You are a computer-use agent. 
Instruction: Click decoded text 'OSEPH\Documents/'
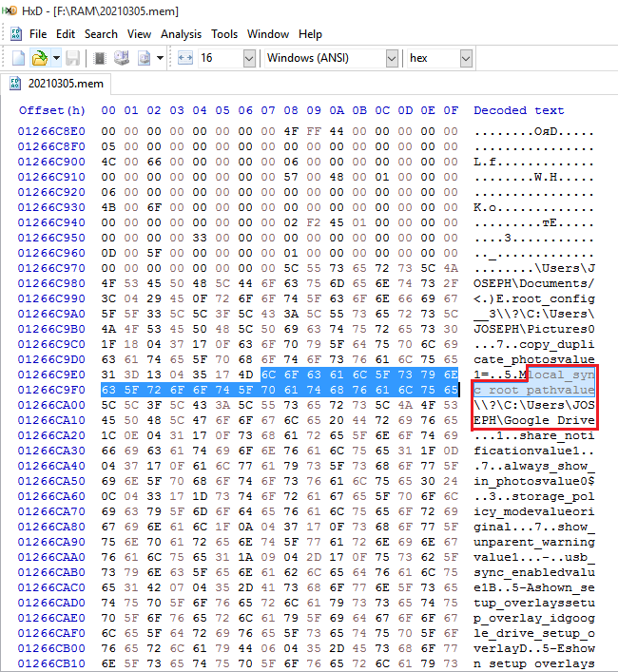point(534,283)
